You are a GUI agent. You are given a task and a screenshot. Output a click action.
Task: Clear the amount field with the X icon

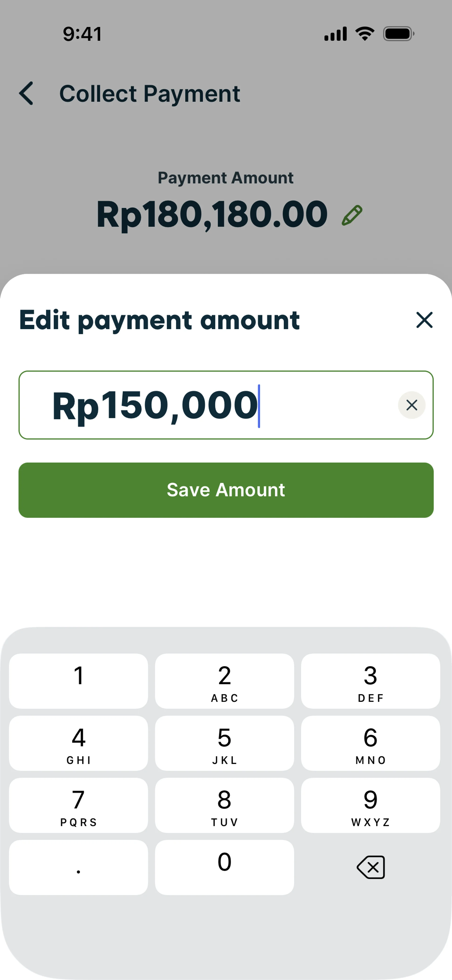(412, 405)
